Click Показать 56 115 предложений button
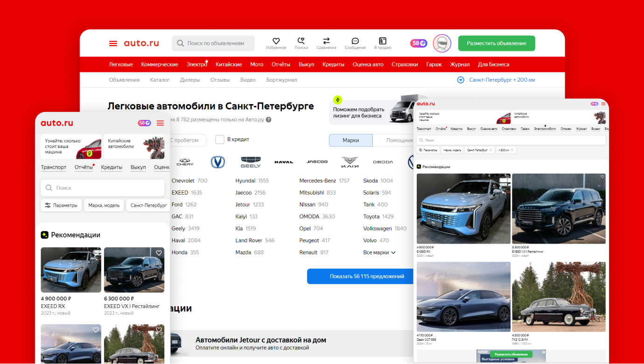This screenshot has width=644, height=364. click(x=360, y=276)
